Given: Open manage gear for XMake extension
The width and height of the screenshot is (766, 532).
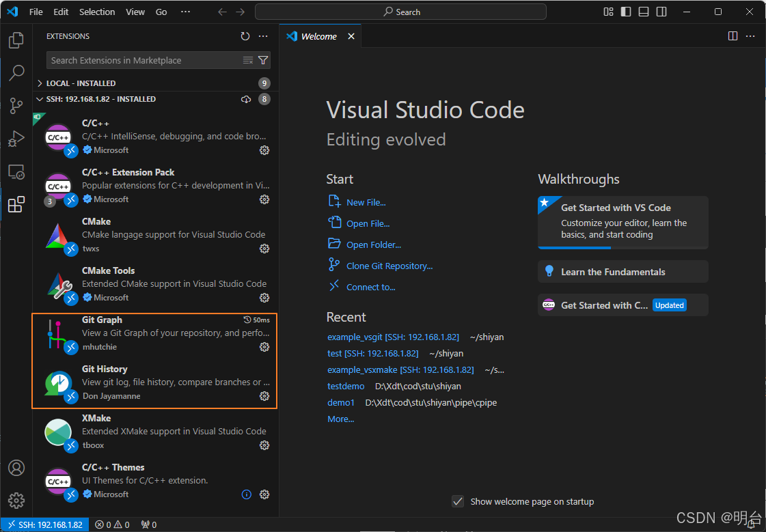Looking at the screenshot, I should pyautogui.click(x=264, y=446).
